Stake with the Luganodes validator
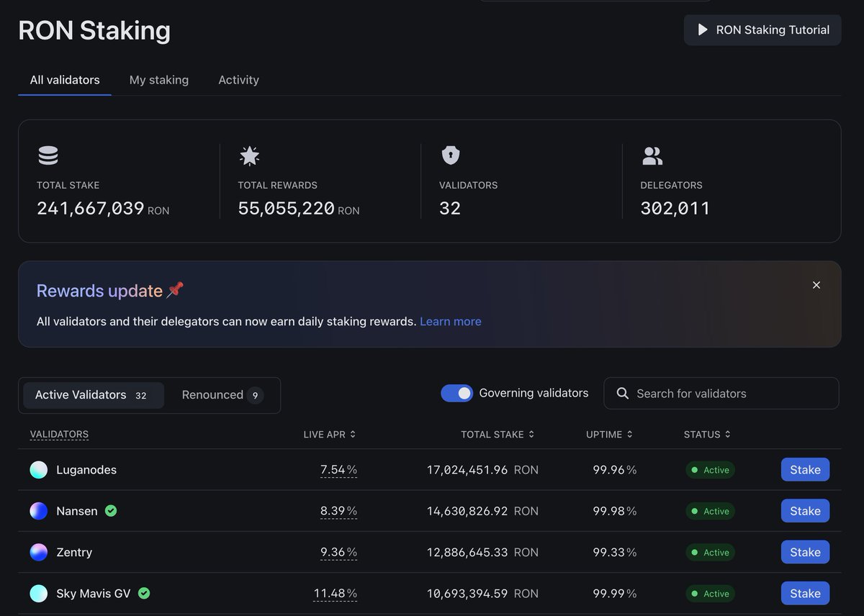Viewport: 864px width, 616px height. click(x=805, y=470)
